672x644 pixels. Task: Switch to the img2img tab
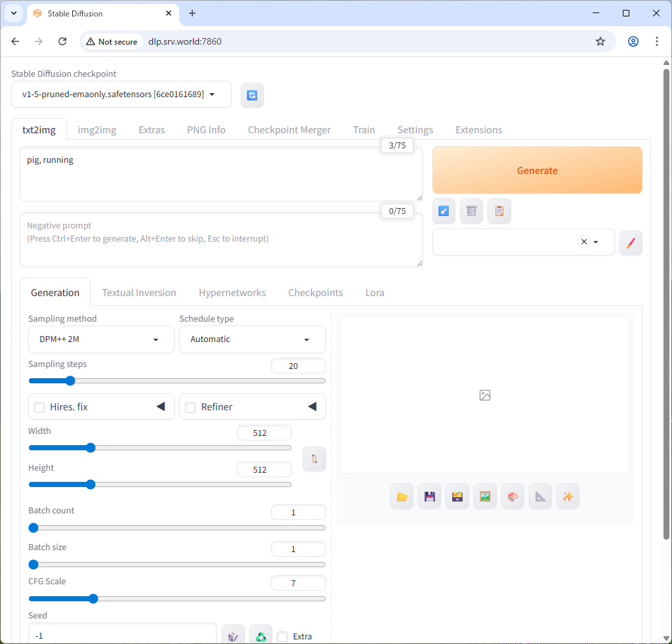tap(96, 129)
